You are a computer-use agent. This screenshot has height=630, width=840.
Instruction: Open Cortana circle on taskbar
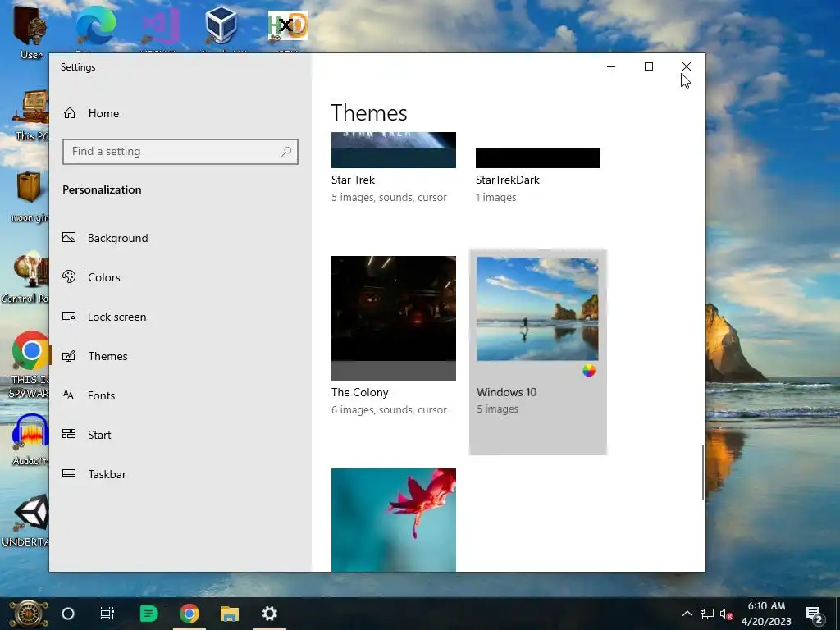tap(68, 614)
